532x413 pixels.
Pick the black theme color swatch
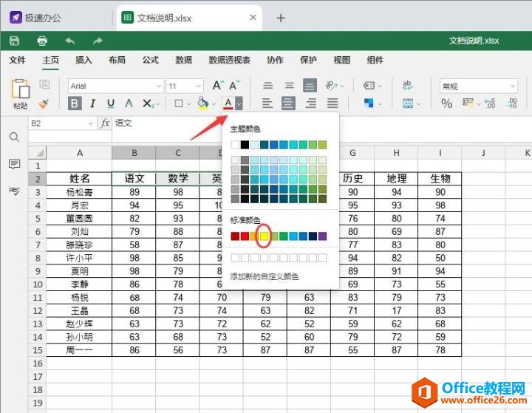coord(245,145)
